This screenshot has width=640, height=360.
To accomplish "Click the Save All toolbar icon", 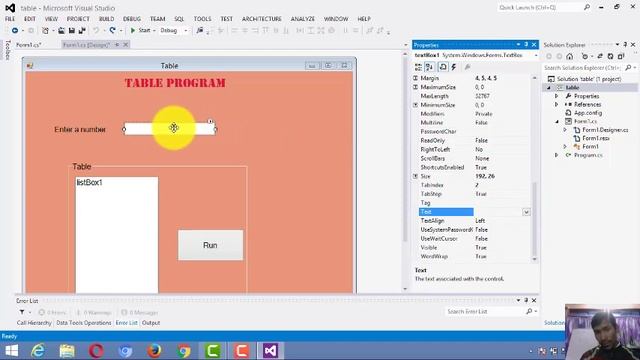I will (82, 31).
